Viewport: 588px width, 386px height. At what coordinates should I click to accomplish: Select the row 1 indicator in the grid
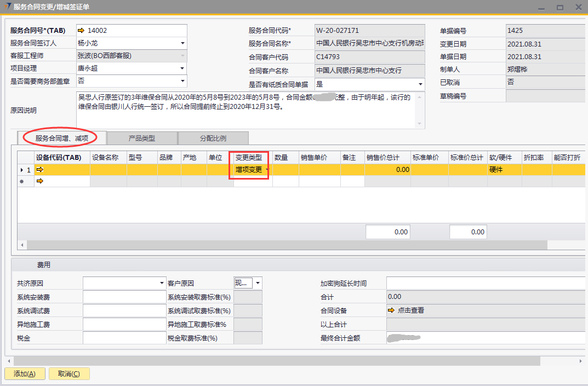25,170
